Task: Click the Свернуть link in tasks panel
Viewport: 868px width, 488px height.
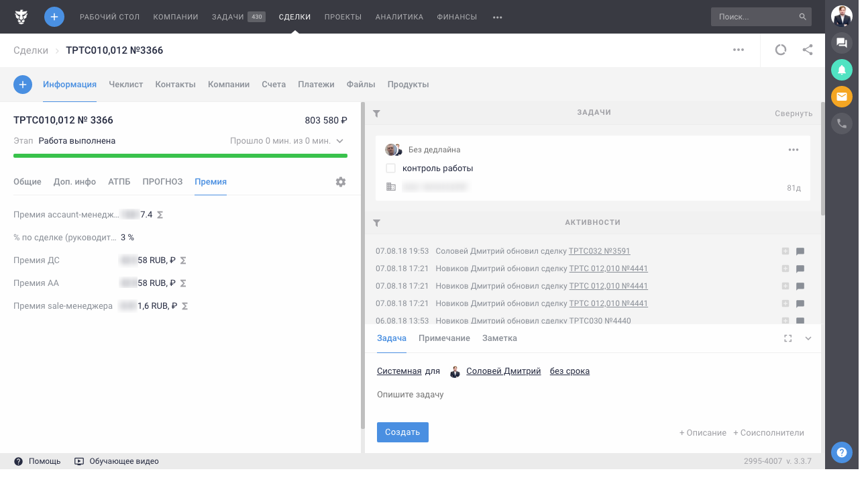Action: pyautogui.click(x=793, y=113)
